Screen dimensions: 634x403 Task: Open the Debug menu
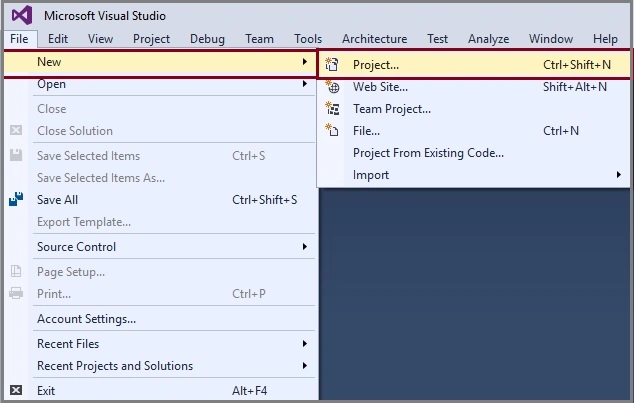coord(207,39)
